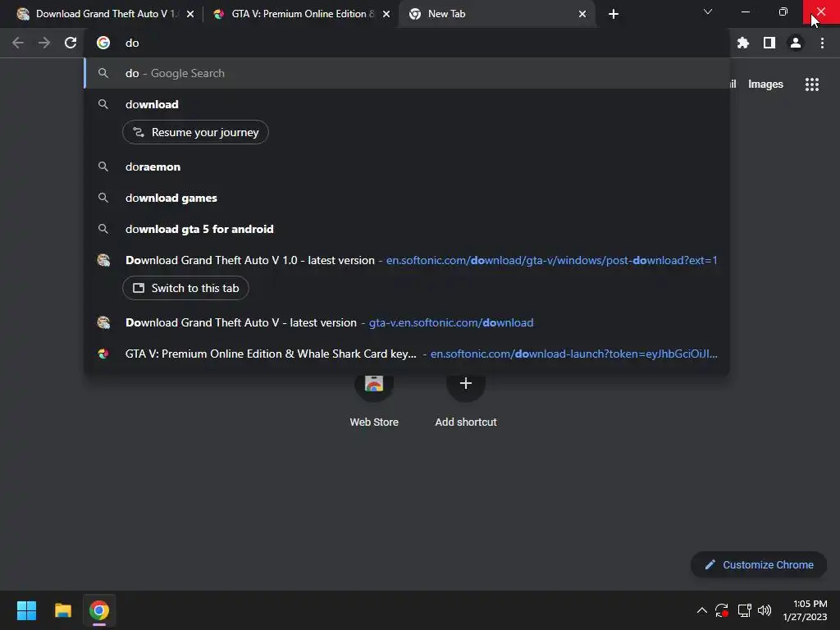This screenshot has width=840, height=630.
Task: Close the New Tab tab
Action: coord(582,14)
